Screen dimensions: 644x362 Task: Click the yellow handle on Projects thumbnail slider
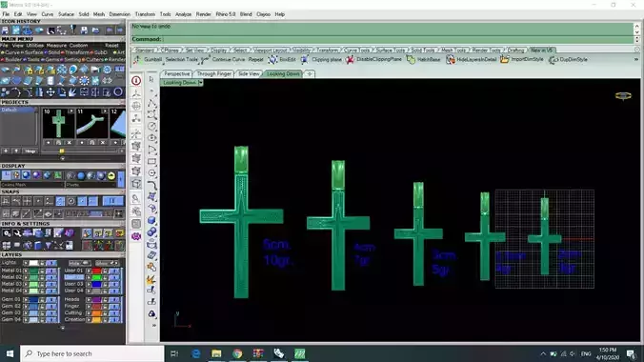62,151
